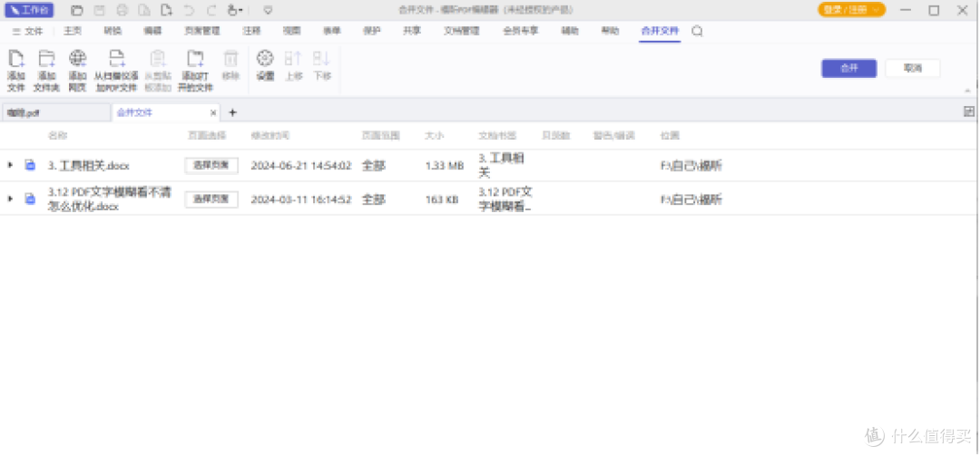The height and width of the screenshot is (456, 980).
Task: Sort by the 大小 (size) column header
Action: click(x=435, y=135)
